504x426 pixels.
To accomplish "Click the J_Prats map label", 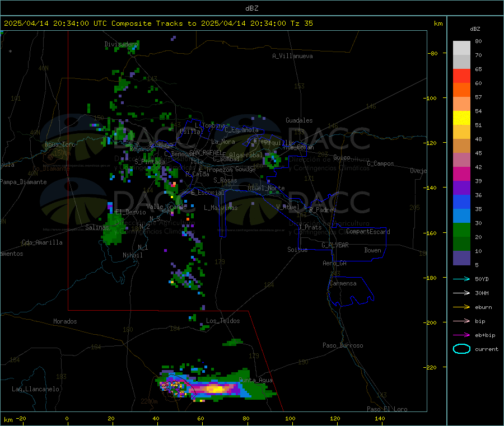I will 310,227.
